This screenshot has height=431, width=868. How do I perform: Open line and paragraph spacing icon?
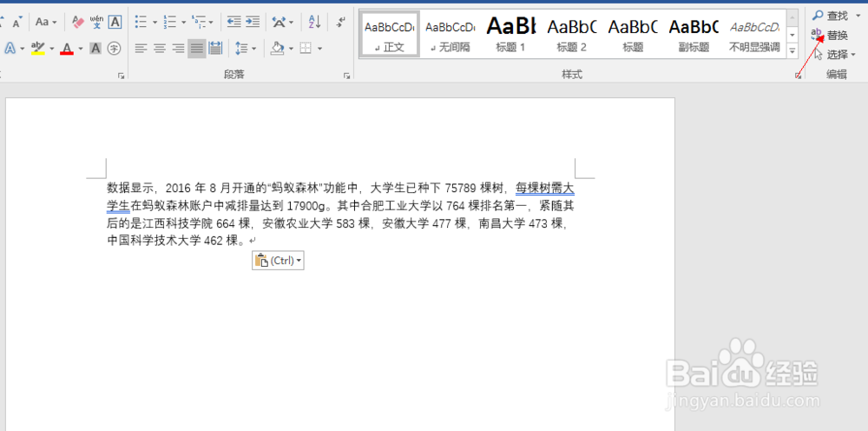point(240,49)
